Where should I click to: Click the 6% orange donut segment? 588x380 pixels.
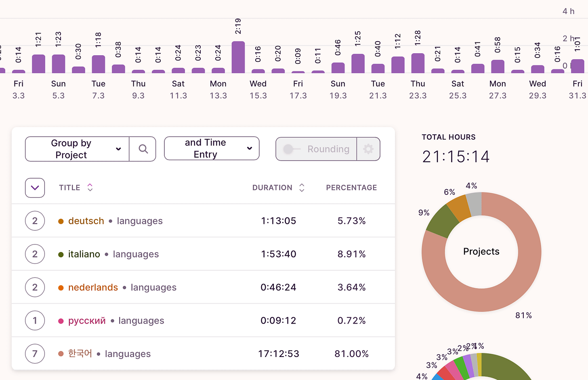(x=459, y=207)
